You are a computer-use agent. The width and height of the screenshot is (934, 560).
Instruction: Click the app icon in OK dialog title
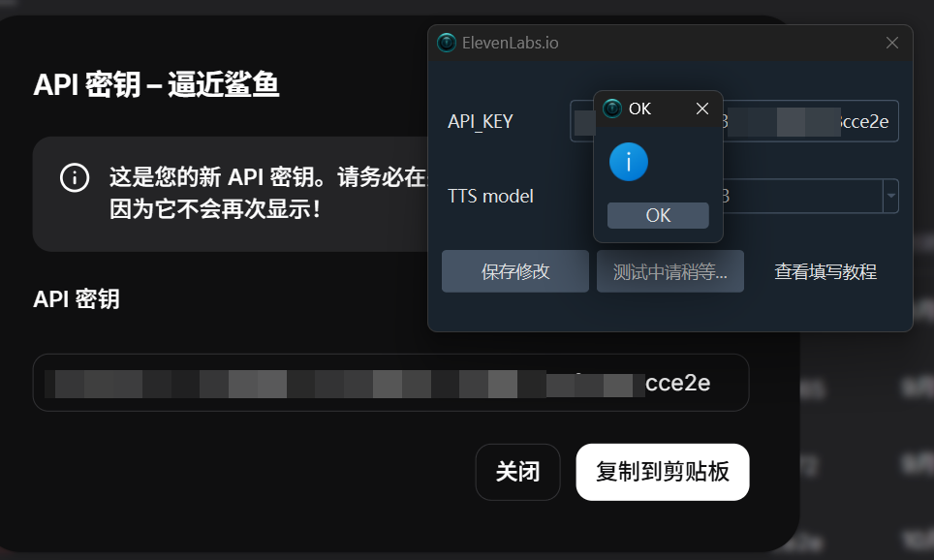click(612, 109)
